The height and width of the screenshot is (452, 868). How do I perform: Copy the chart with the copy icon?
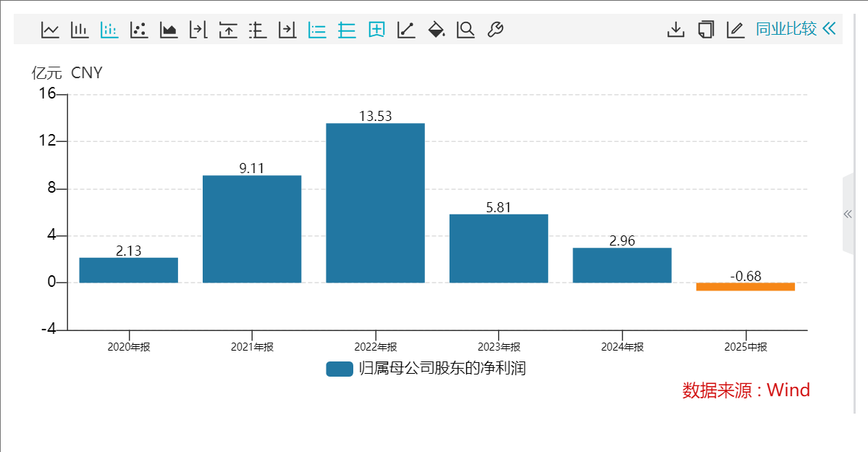click(706, 30)
